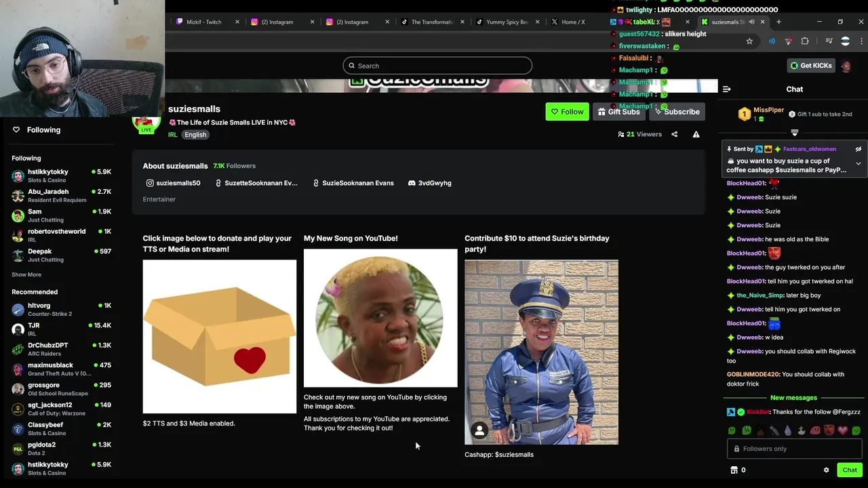
Task: Switch to The Transformation TikTok tab
Action: point(432,22)
